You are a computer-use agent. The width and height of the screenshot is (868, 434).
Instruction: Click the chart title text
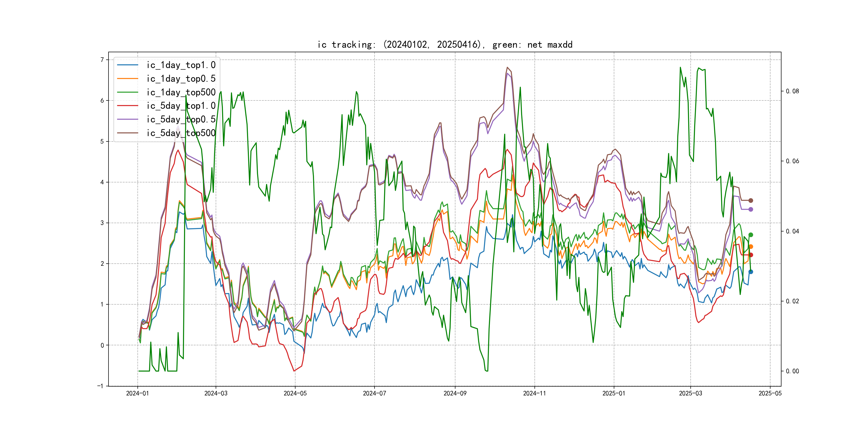[445, 45]
